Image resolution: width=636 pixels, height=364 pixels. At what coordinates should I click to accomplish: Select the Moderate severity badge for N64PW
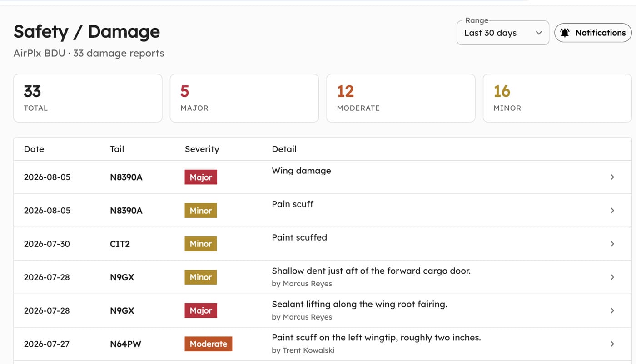[208, 344]
